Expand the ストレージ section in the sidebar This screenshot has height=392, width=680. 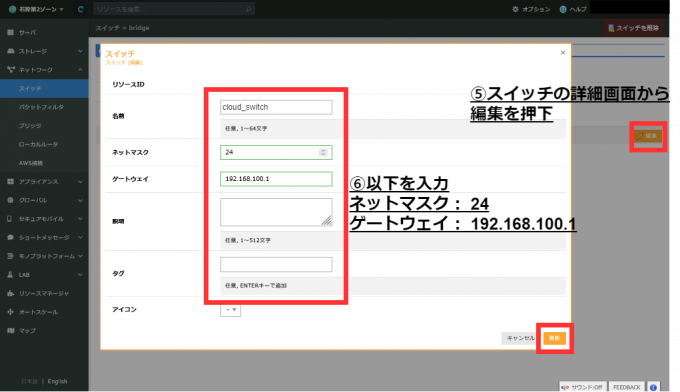tap(80, 51)
